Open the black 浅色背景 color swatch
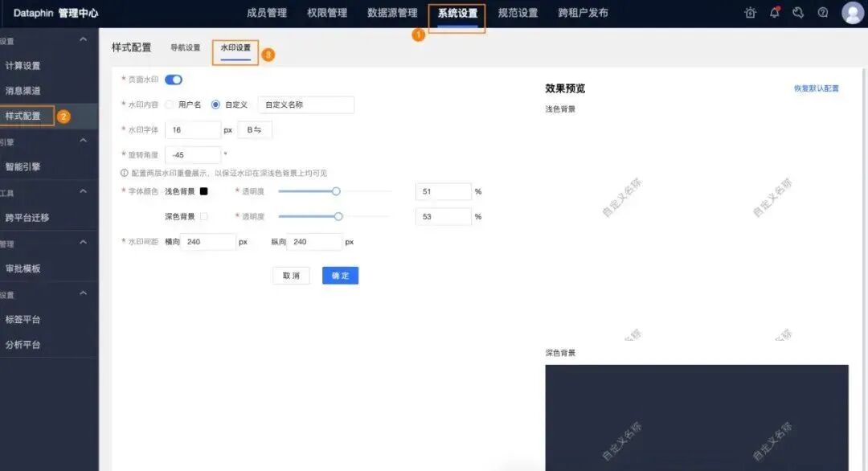 203,191
